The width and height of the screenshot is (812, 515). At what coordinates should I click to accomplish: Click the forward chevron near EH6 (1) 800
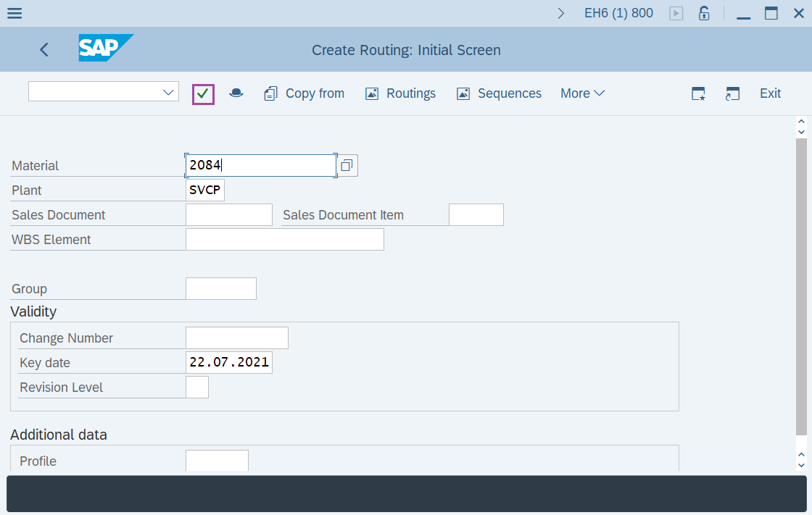(560, 12)
